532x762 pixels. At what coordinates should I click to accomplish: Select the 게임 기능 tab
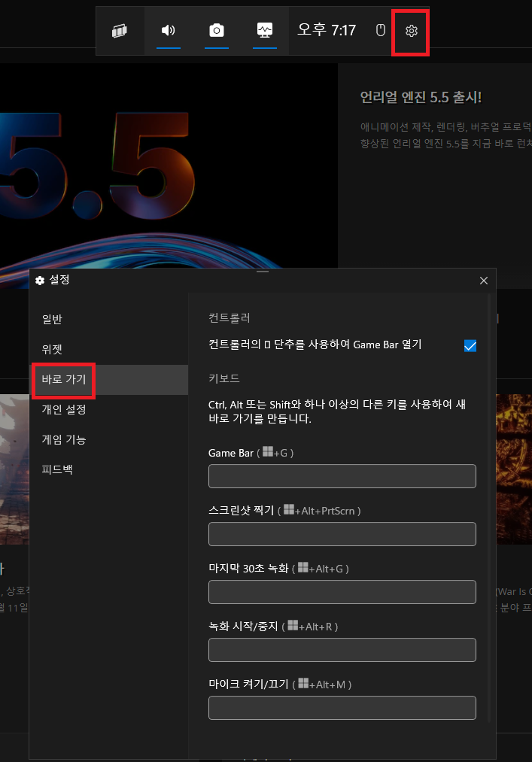[109, 440]
